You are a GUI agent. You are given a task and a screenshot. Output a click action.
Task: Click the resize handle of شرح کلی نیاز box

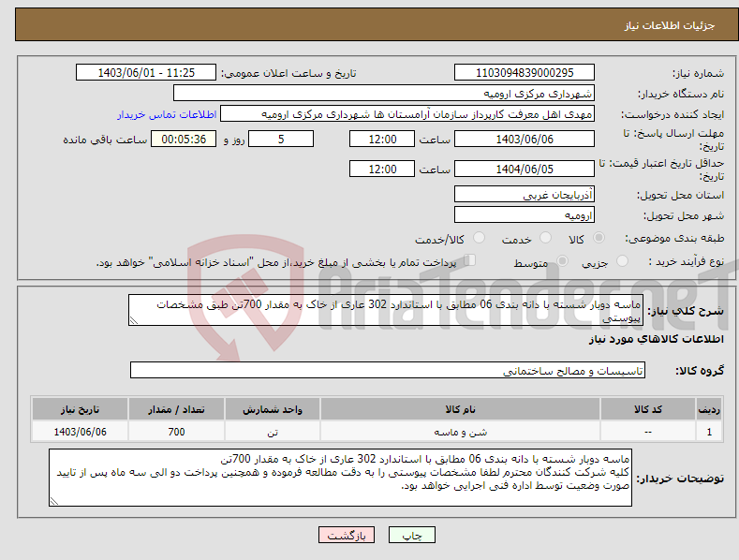tap(134, 321)
